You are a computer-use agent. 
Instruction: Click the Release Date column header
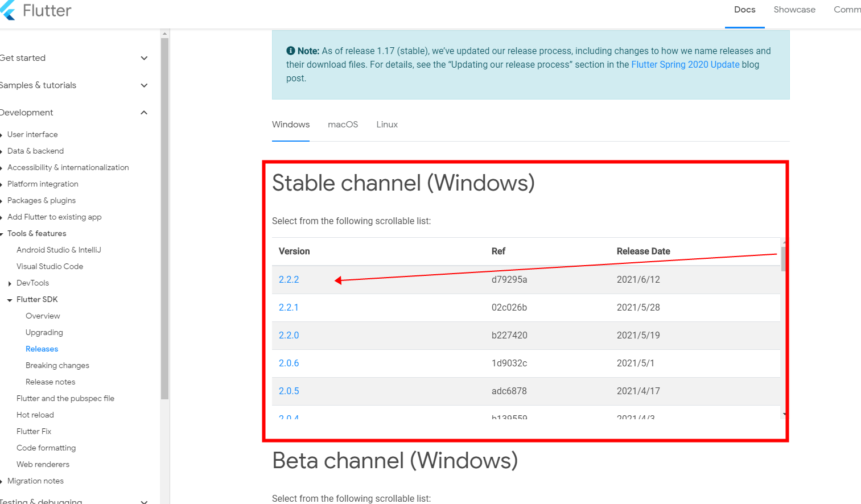[x=643, y=251]
